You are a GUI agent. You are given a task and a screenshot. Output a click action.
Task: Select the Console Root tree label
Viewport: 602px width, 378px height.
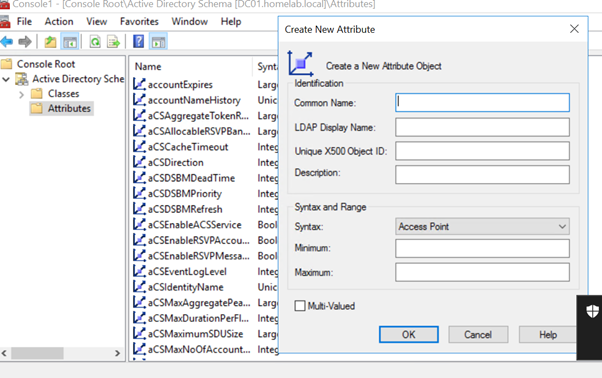[46, 64]
